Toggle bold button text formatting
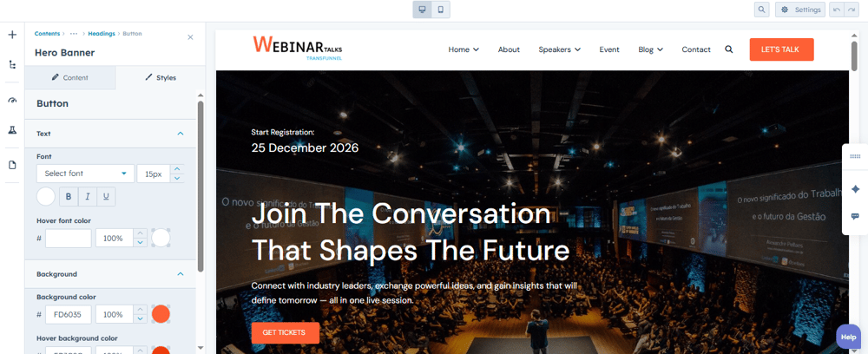Screen dimensions: 868x354 [69, 196]
